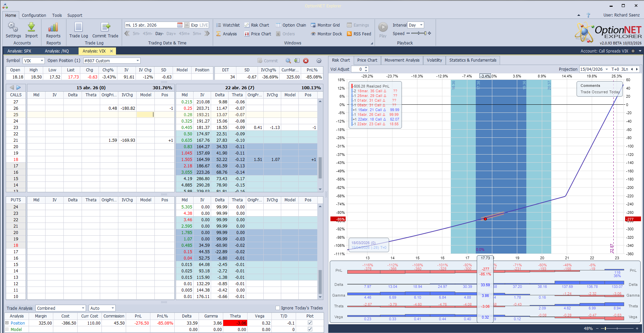
Task: Open the Price Chart window
Action: pyautogui.click(x=258, y=34)
